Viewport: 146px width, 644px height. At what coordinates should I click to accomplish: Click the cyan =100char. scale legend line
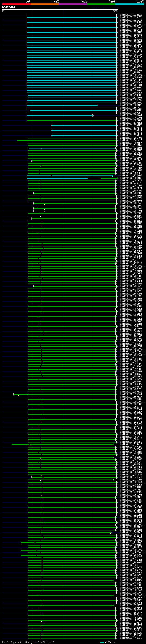(102, 642)
